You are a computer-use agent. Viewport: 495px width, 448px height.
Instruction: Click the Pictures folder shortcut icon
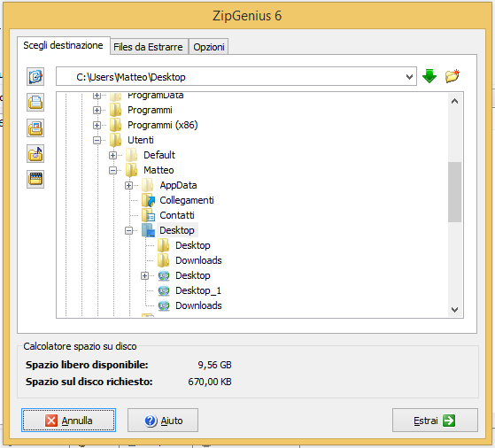point(35,127)
